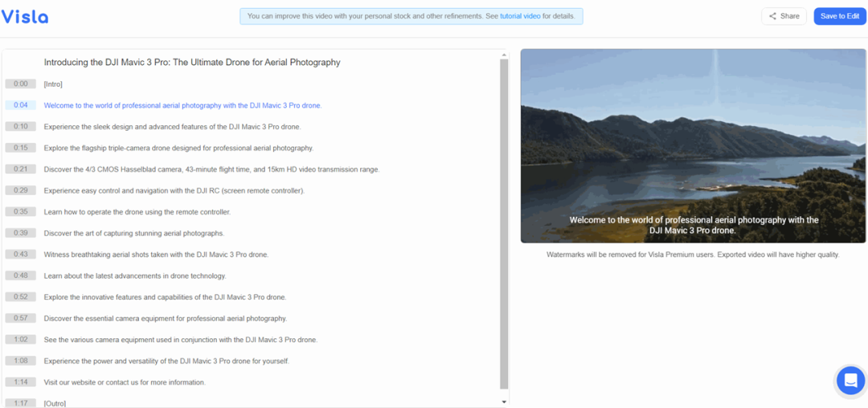Select the highlighted 'Welcome to the world' script line
The height and width of the screenshot is (408, 868).
pos(182,105)
